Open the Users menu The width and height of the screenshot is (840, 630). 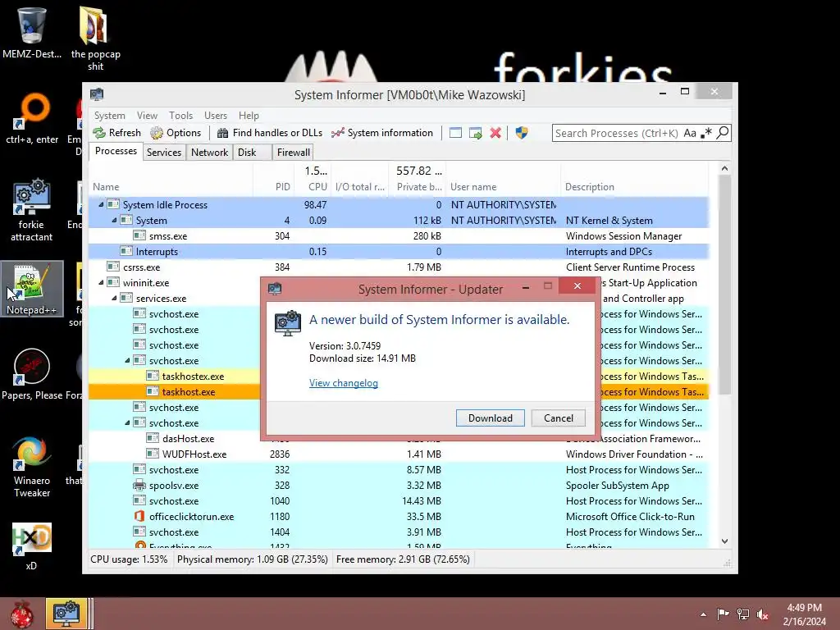pyautogui.click(x=216, y=116)
